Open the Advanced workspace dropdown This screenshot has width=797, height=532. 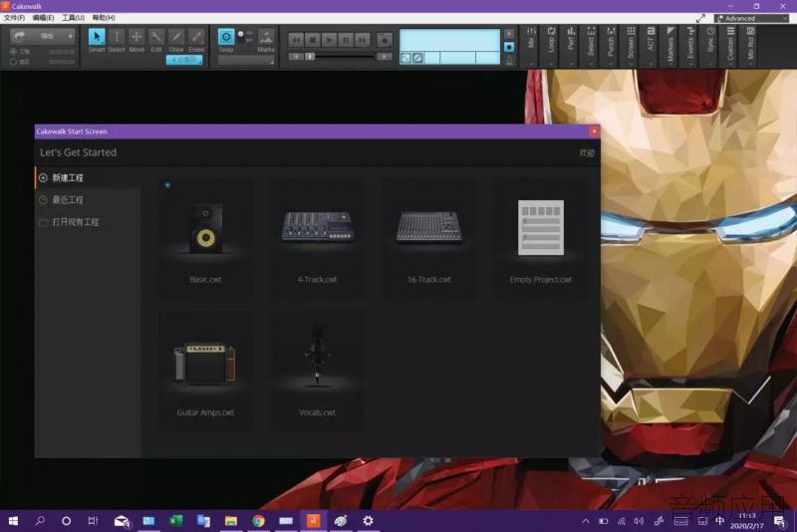click(752, 18)
